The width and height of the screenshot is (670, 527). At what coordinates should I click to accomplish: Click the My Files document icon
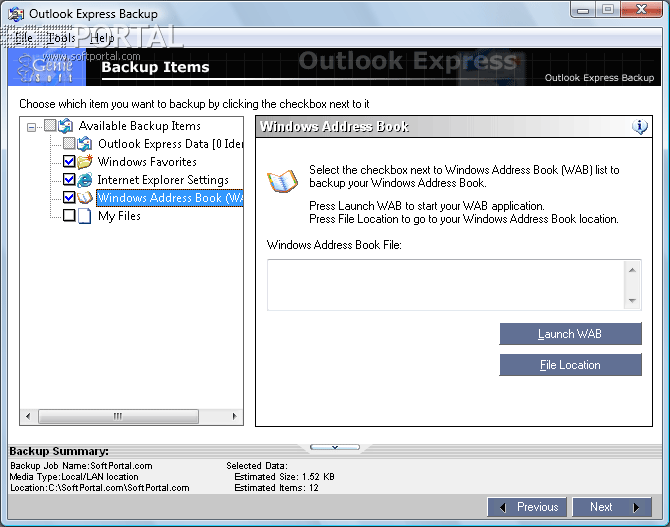pos(85,216)
